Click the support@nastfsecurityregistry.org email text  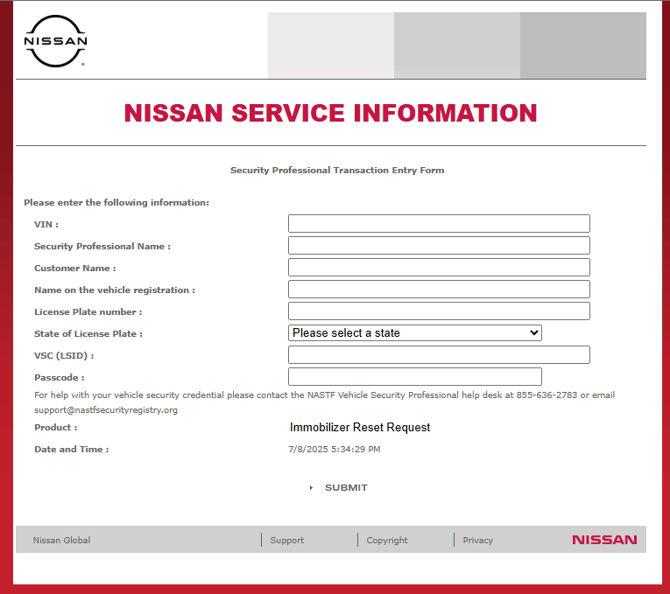[x=106, y=410]
